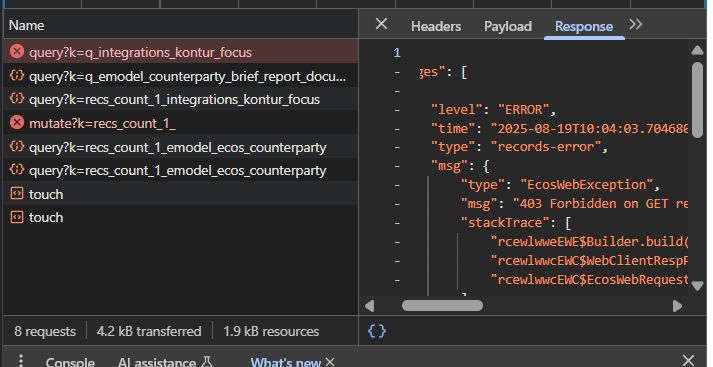Select the mutate?k=recs_count_1_ request row
This screenshot has height=367, width=713.
(x=181, y=123)
